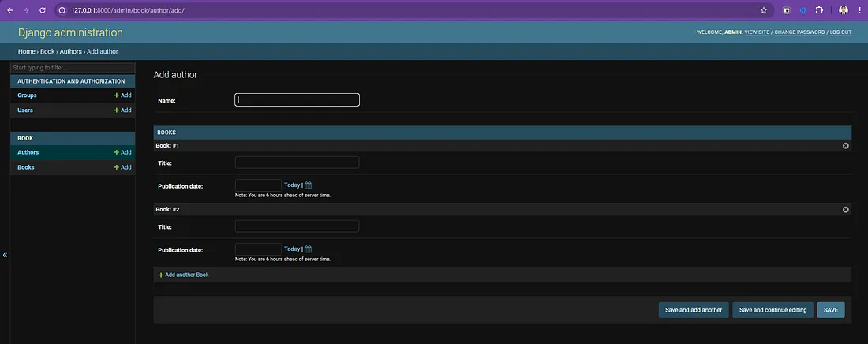Add a new User from sidebar
868x344 pixels.
click(x=123, y=110)
